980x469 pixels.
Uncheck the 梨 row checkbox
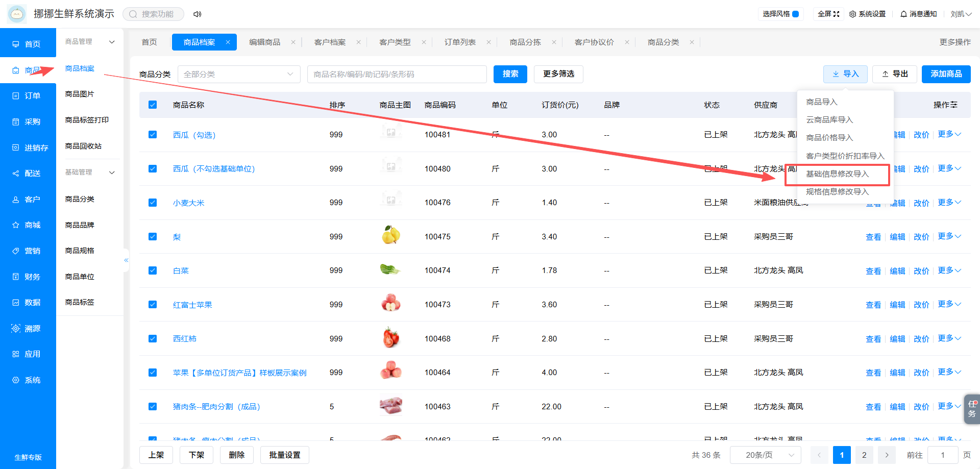click(x=153, y=237)
